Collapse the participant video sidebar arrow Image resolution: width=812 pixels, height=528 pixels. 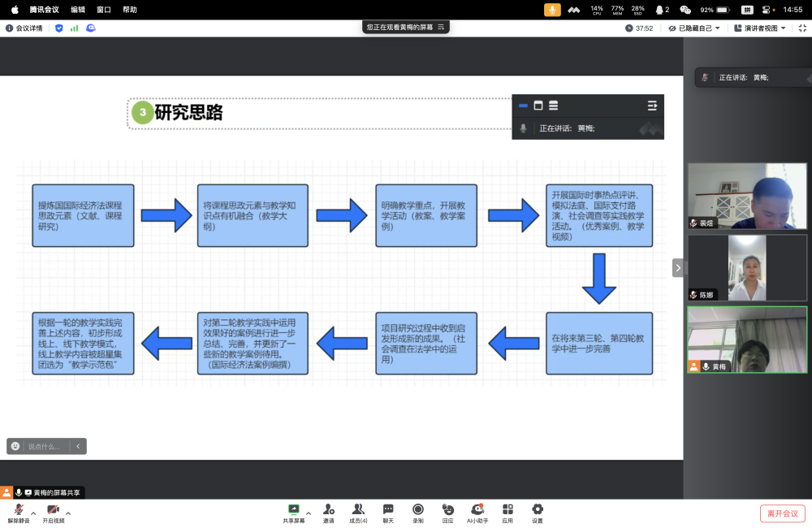coord(677,267)
